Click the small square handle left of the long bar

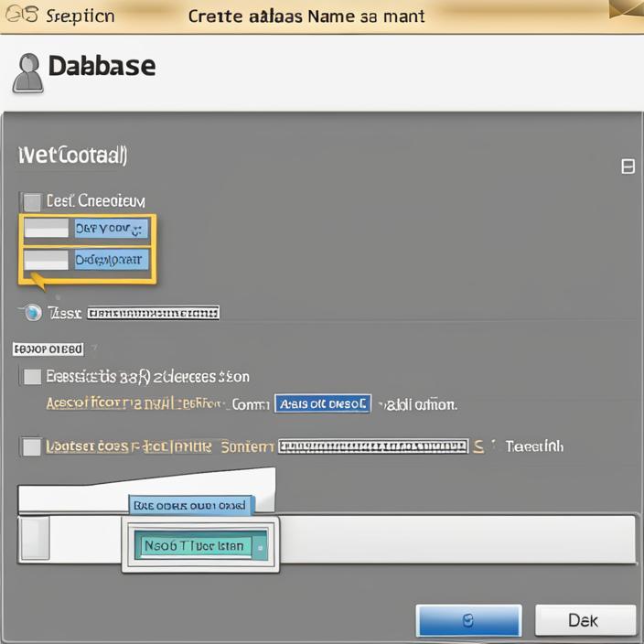(36, 537)
